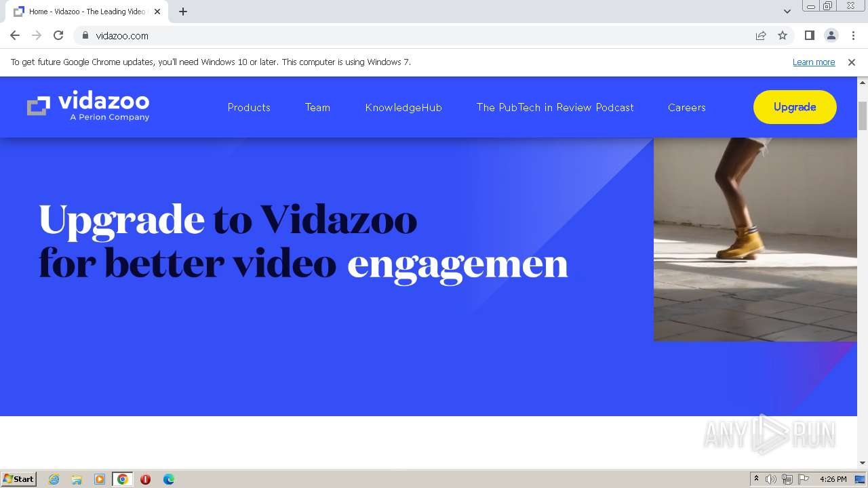Select the Home - Vidazoo browser tab
Image resolution: width=868 pixels, height=488 pixels.
click(87, 12)
